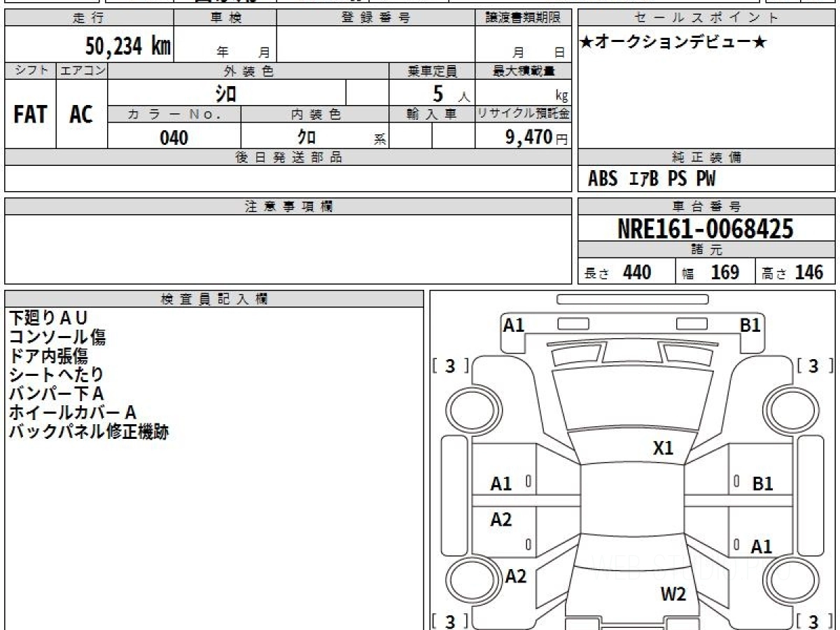Click the kg maximum load cell
840x630 pixels.
523,92
